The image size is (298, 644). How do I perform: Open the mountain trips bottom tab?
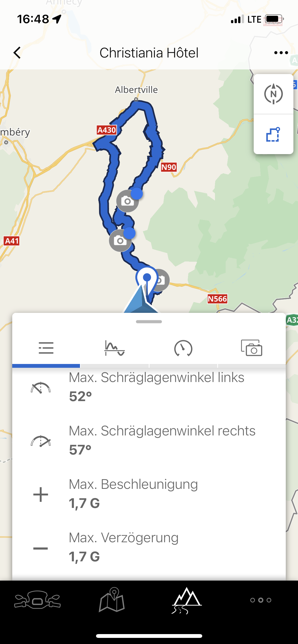186,600
